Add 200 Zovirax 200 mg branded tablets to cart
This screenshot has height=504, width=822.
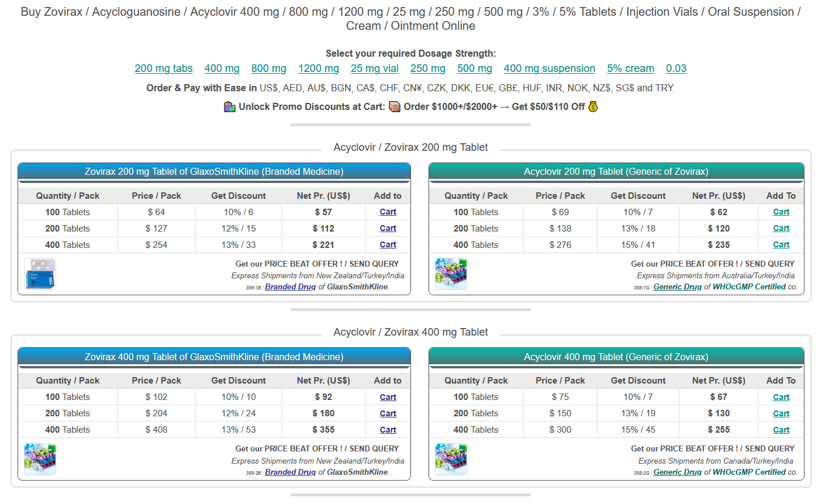click(388, 229)
